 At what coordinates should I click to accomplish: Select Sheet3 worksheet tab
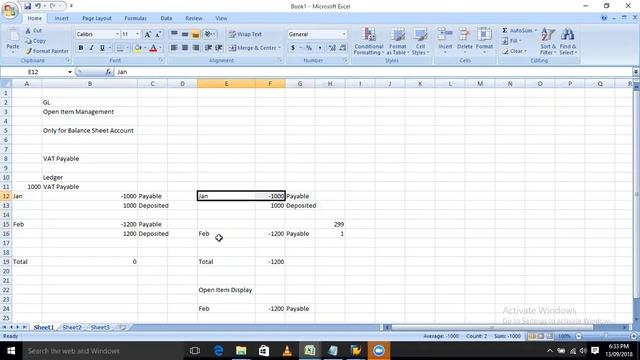pos(100,327)
